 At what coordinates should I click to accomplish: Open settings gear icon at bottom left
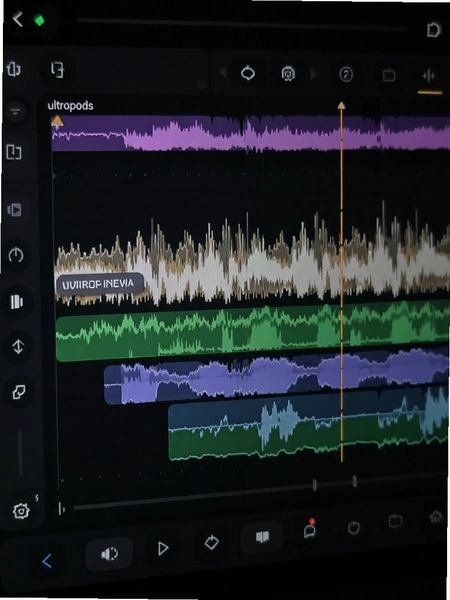coord(21,510)
